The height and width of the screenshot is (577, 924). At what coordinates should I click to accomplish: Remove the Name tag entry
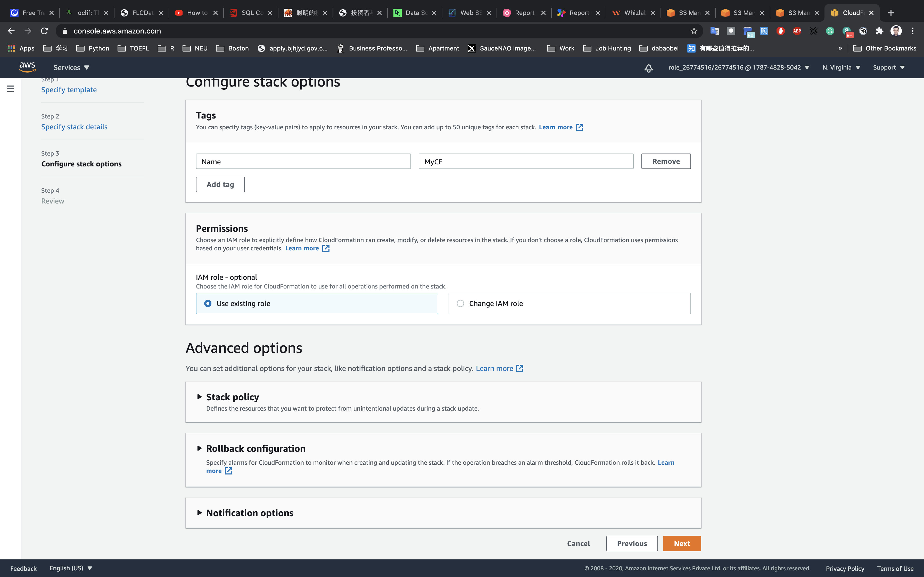[665, 162]
